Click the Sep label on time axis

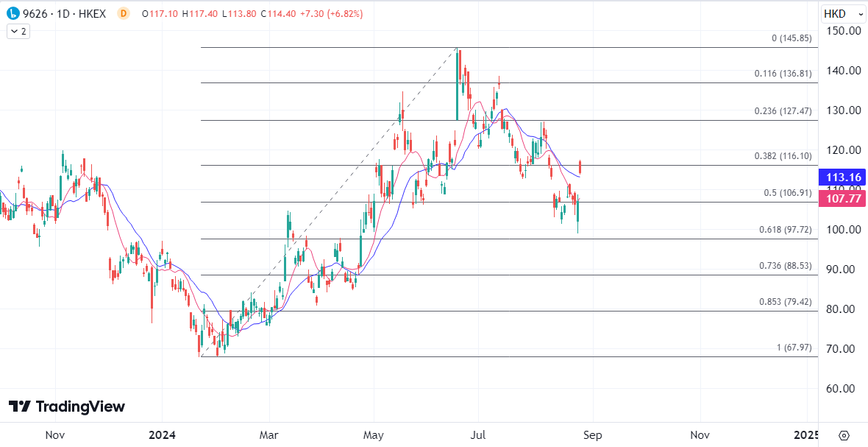[x=592, y=435]
